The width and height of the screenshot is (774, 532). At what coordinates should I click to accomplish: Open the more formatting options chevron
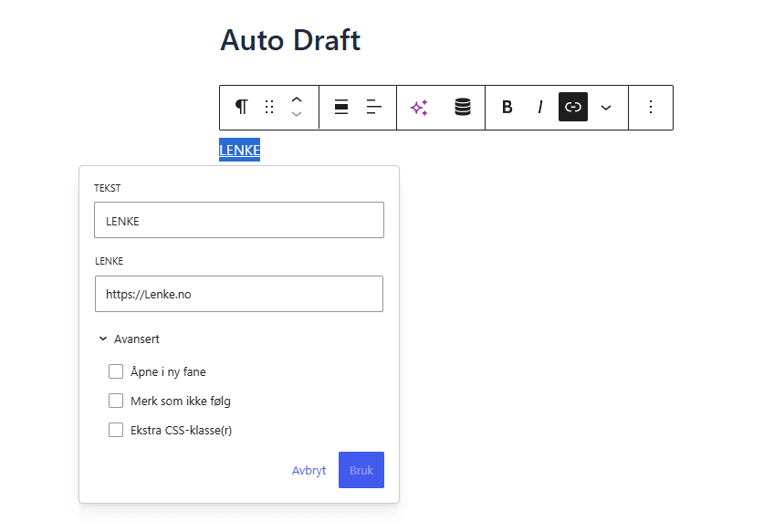[606, 107]
